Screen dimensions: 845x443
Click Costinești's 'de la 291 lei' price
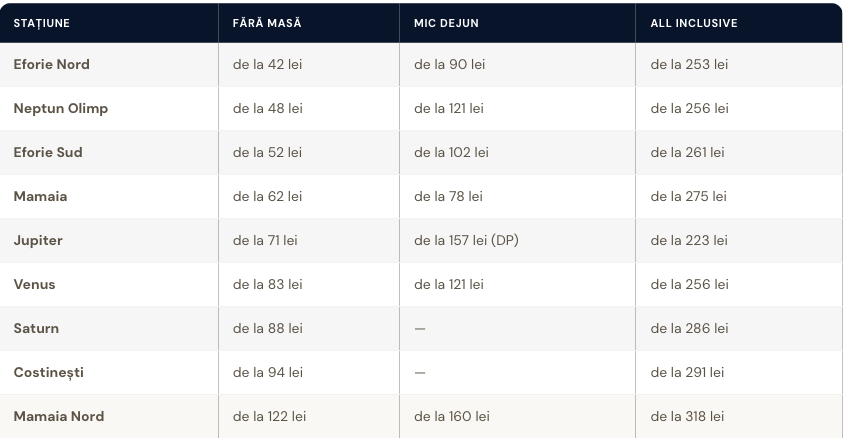tap(687, 372)
